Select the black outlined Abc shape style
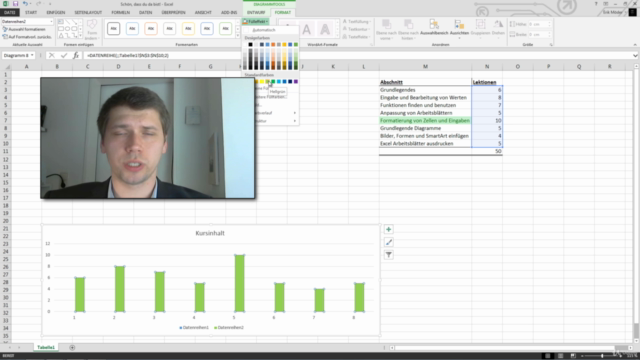640x360 pixels. pyautogui.click(x=113, y=29)
